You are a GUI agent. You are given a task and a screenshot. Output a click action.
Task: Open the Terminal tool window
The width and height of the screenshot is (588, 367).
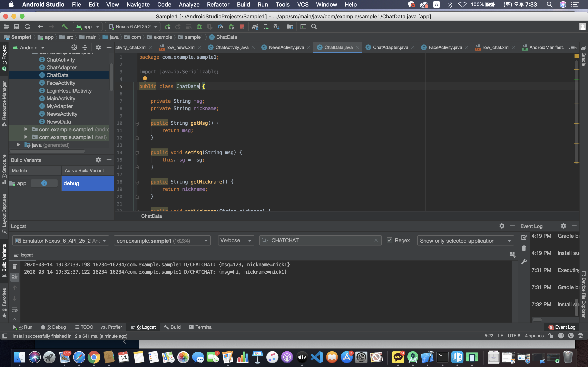[200, 327]
